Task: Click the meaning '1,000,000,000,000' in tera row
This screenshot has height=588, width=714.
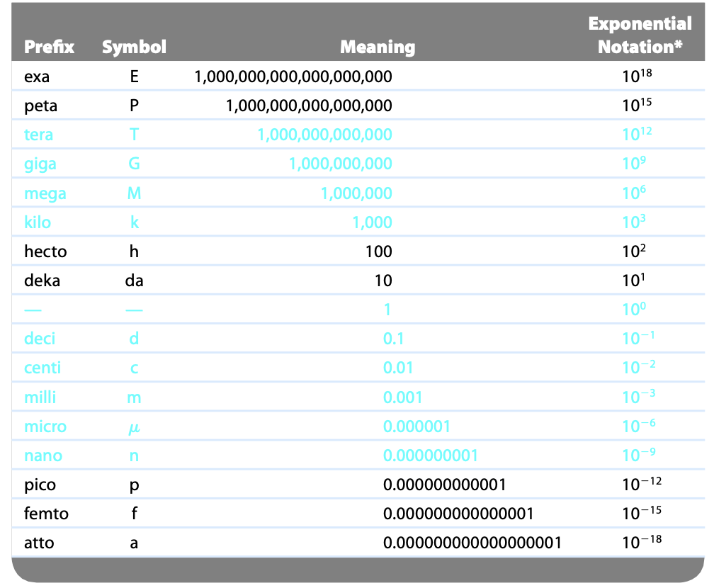Action: tap(324, 135)
